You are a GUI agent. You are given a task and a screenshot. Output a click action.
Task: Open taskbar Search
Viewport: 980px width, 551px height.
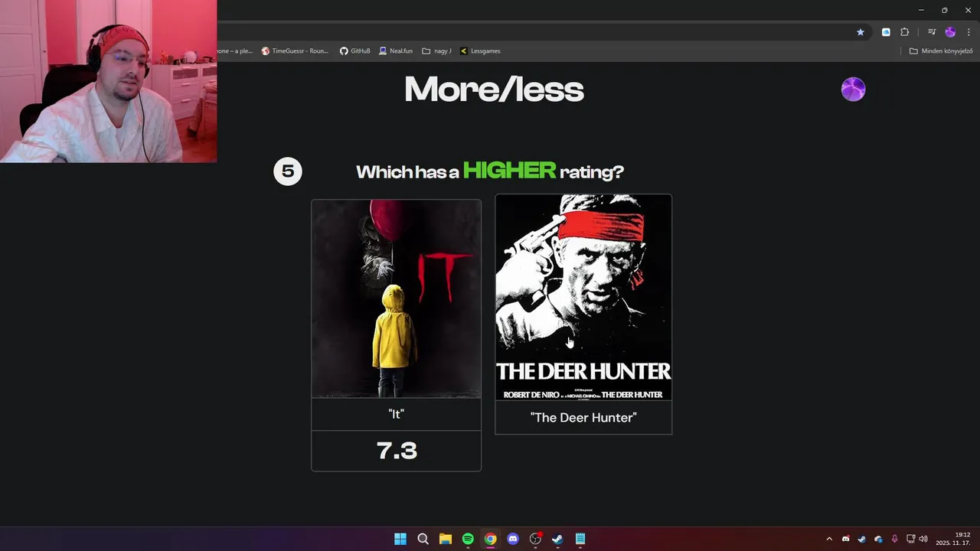click(x=423, y=539)
